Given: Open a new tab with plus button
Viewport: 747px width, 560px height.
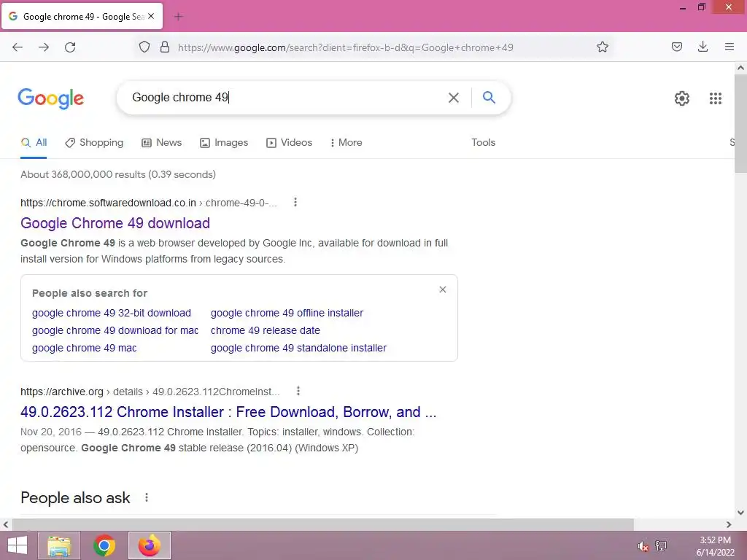Looking at the screenshot, I should tap(179, 17).
